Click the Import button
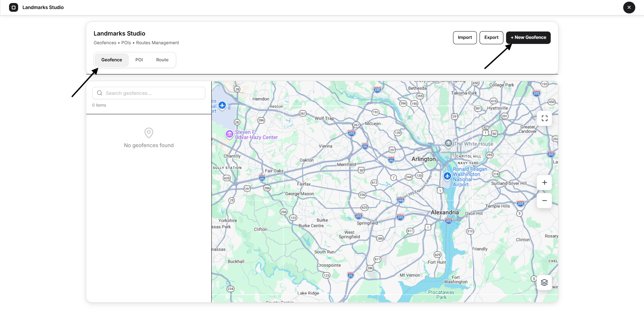This screenshot has height=311, width=644. [x=465, y=38]
